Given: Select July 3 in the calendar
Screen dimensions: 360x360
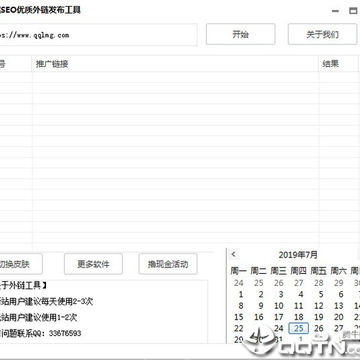Looking at the screenshot, I should click(281, 295).
